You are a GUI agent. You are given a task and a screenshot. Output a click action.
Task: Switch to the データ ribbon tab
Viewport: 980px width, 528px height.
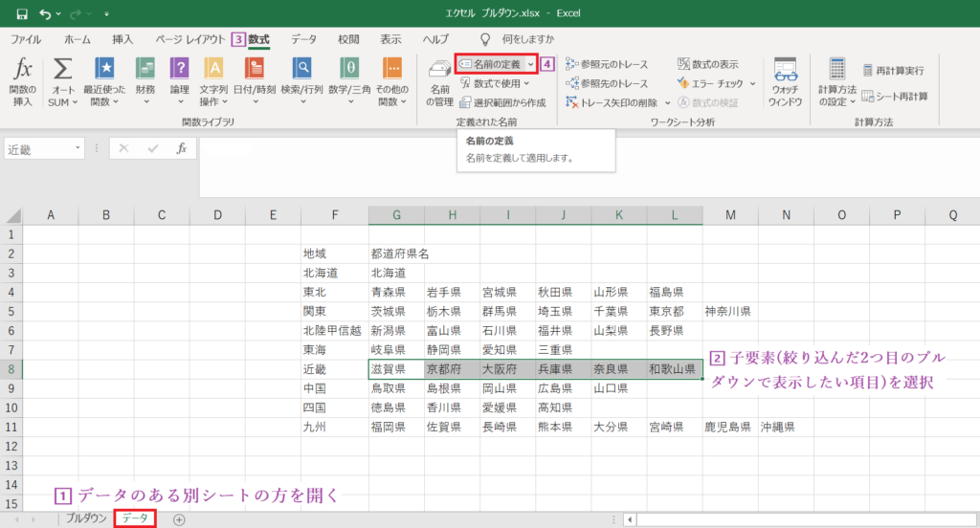(304, 39)
